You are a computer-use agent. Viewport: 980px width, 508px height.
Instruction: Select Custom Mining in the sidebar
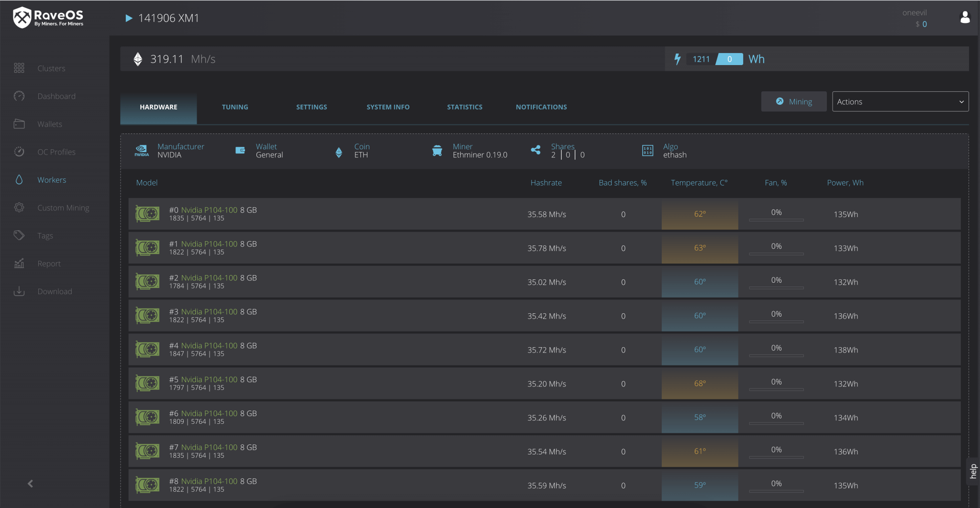[x=63, y=207]
